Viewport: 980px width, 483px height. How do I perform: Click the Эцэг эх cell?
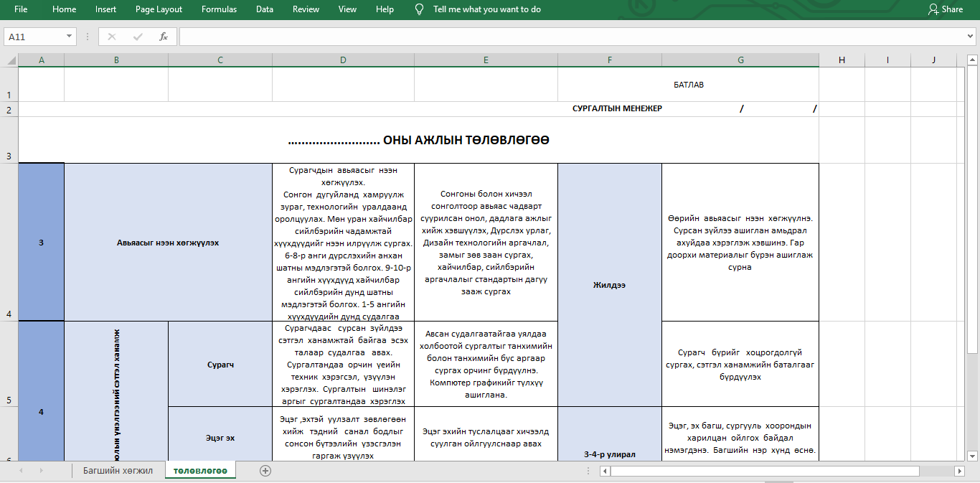coord(220,433)
